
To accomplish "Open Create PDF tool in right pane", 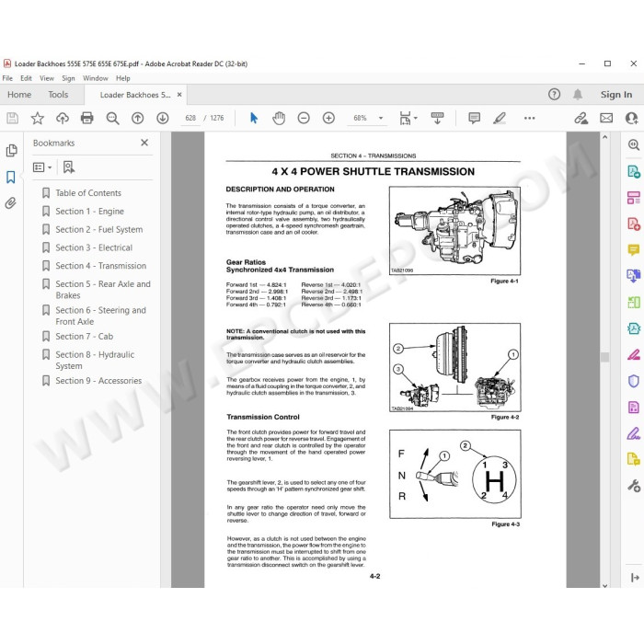I will coord(633,224).
